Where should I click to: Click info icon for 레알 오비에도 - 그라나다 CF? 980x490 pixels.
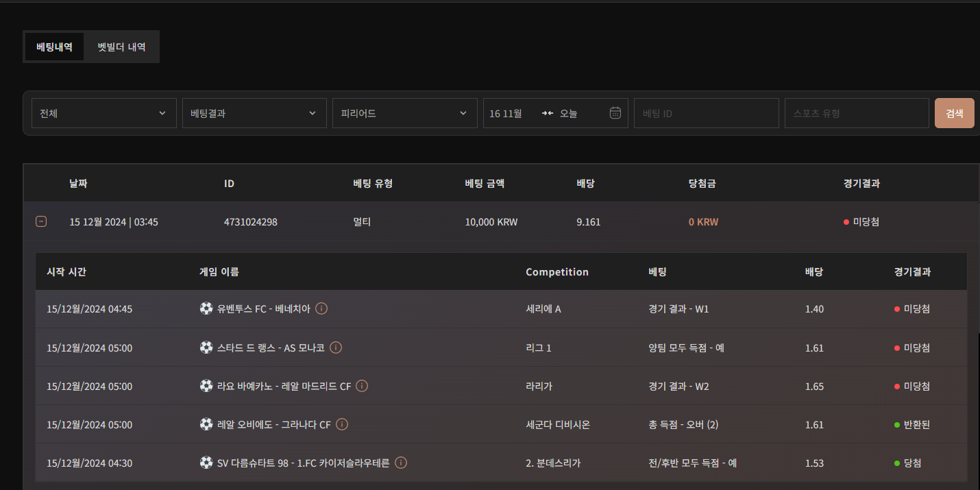pyautogui.click(x=342, y=424)
